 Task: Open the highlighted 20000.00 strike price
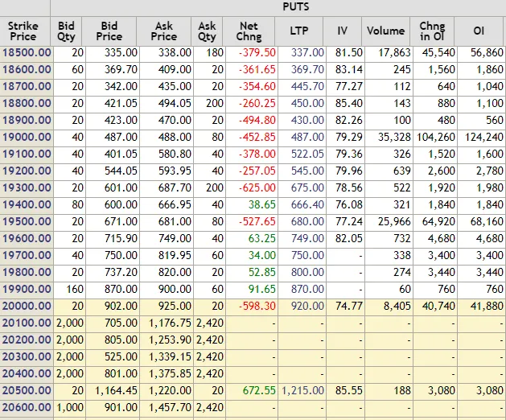point(27,306)
